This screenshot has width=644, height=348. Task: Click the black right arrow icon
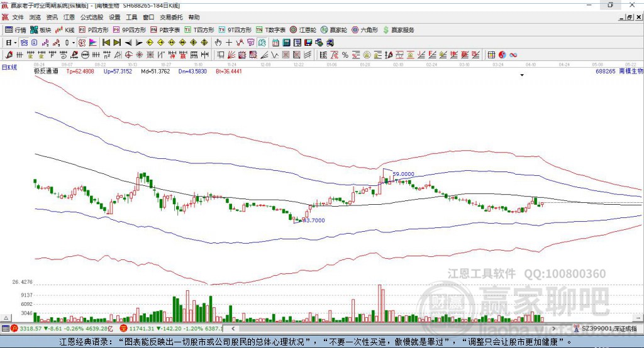pyautogui.click(x=139, y=43)
